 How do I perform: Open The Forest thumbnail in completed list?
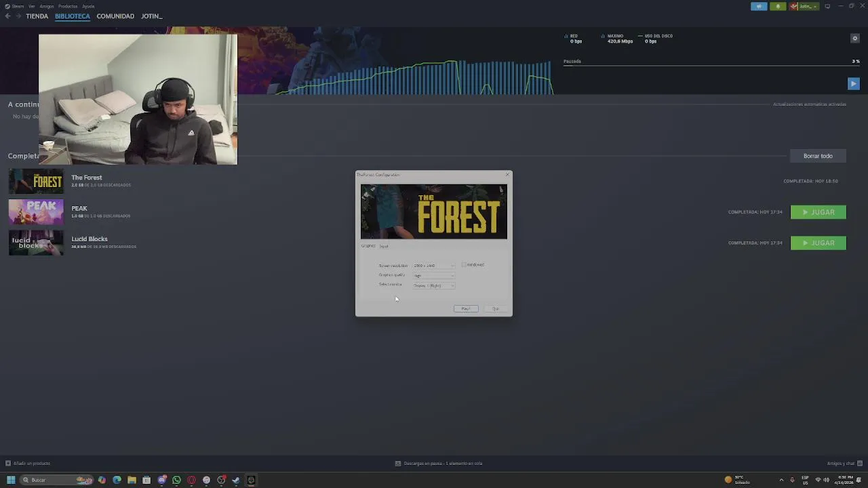[x=36, y=181]
